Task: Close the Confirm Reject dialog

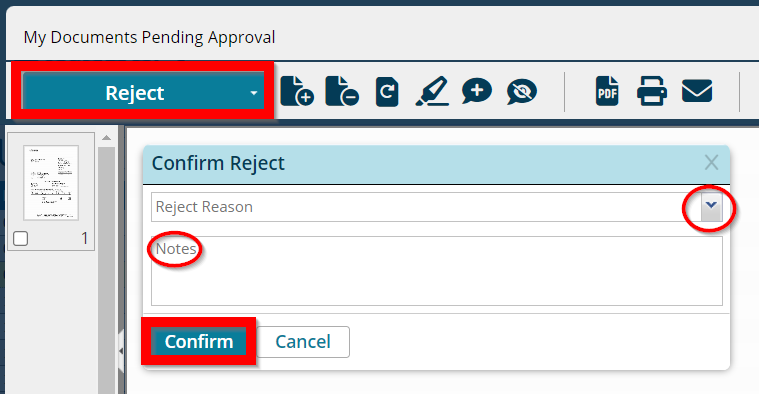Action: (x=711, y=163)
